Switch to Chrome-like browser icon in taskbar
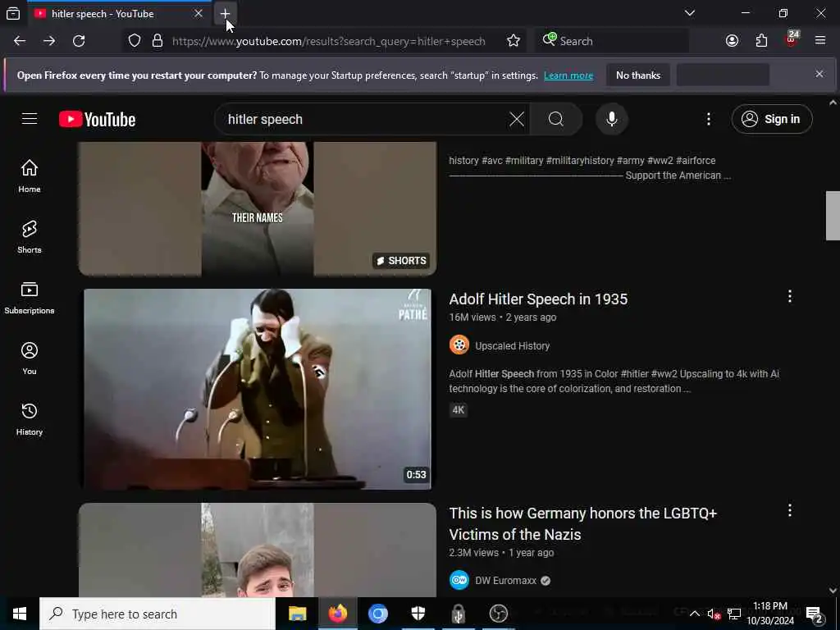 tap(377, 614)
